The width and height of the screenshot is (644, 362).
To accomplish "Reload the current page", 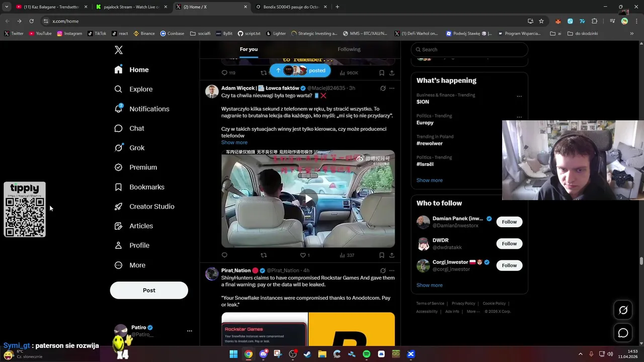I will tap(31, 21).
